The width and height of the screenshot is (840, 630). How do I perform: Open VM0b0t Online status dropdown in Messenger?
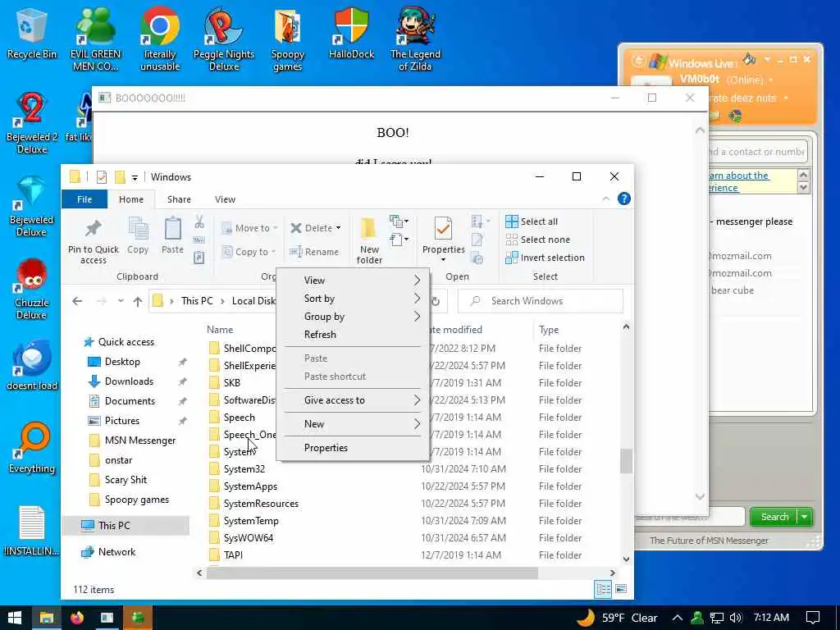click(x=771, y=80)
